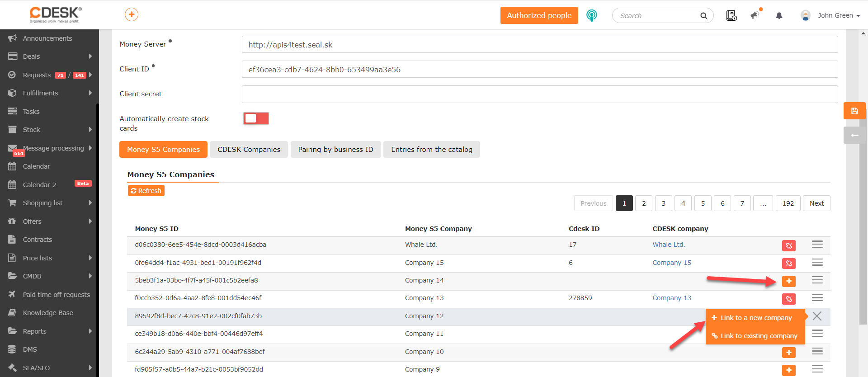Toggle Automatically create stock cards switch
This screenshot has height=377, width=868.
[256, 118]
